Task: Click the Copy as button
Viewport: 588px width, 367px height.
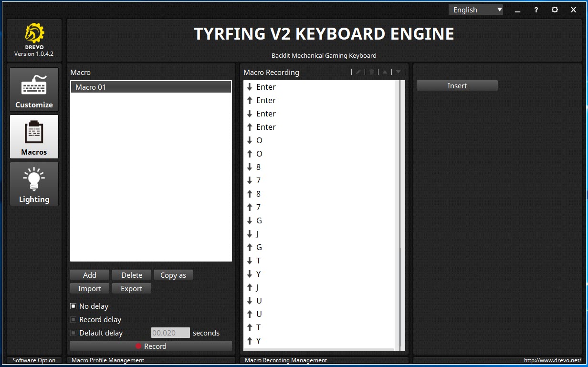Action: [173, 275]
